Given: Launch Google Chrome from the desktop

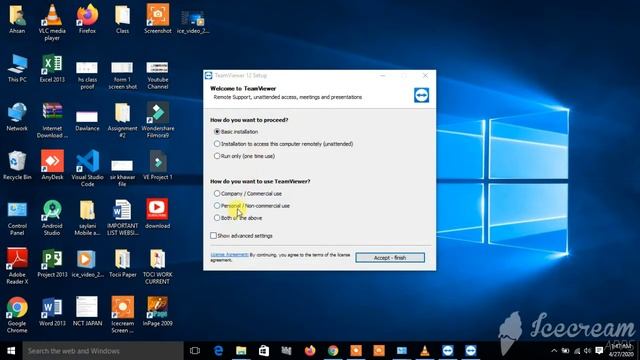Looking at the screenshot, I should [x=17, y=315].
